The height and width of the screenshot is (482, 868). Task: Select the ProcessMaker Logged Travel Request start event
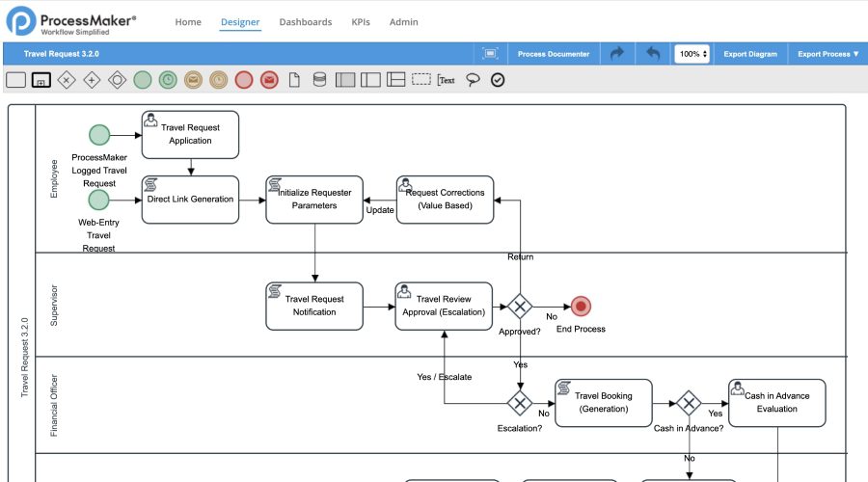(x=99, y=134)
